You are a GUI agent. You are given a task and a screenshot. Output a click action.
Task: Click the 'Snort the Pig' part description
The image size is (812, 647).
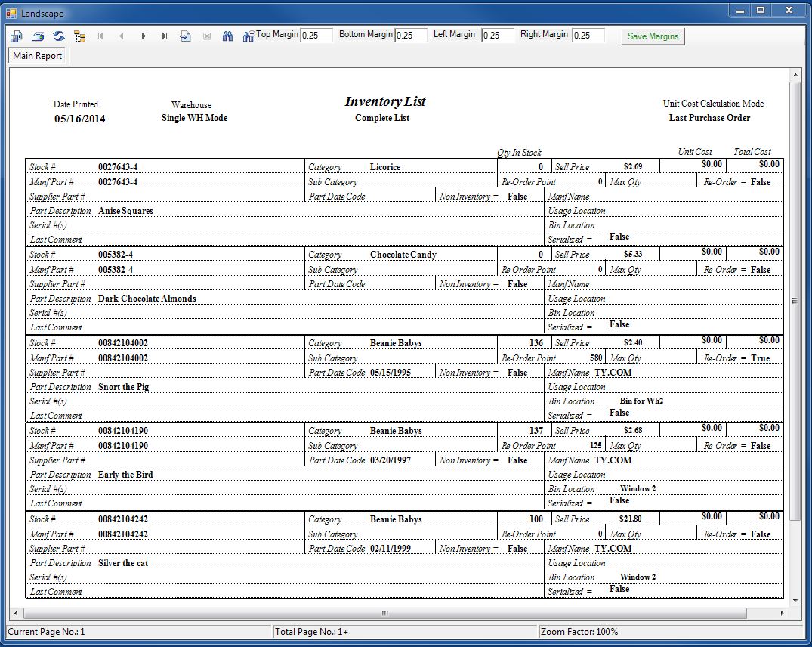[123, 387]
